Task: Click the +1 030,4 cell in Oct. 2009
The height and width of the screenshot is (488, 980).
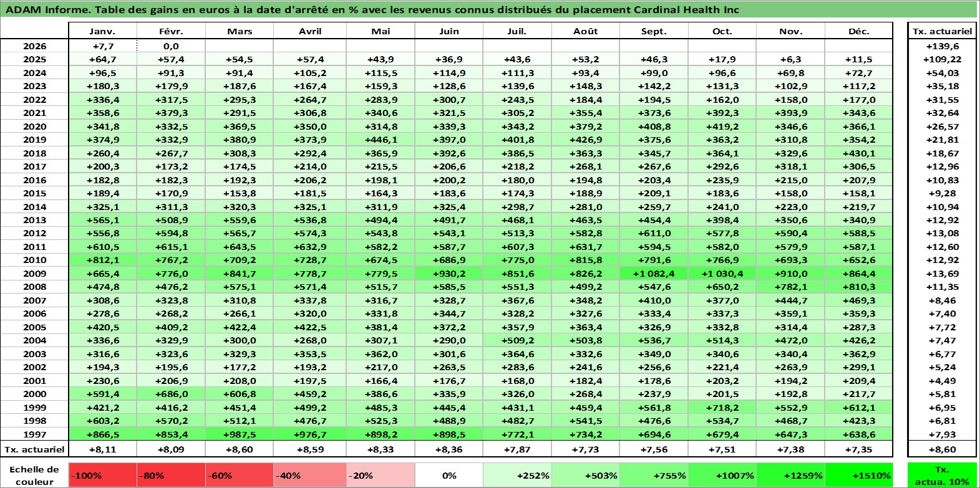Action: tap(722, 273)
